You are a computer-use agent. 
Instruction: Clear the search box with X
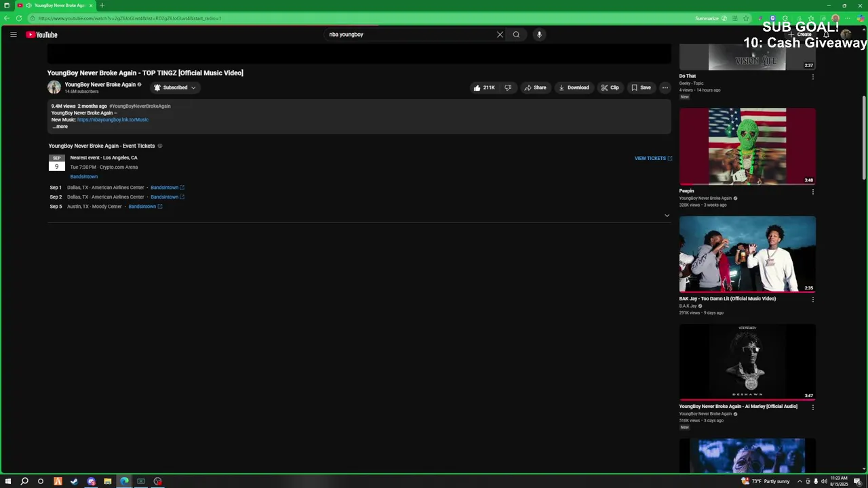(500, 35)
